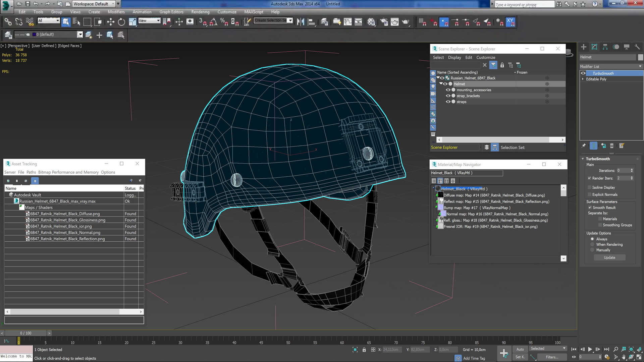This screenshot has width=644, height=362.
Task: Enable the Isoline Display checkbox
Action: point(589,188)
